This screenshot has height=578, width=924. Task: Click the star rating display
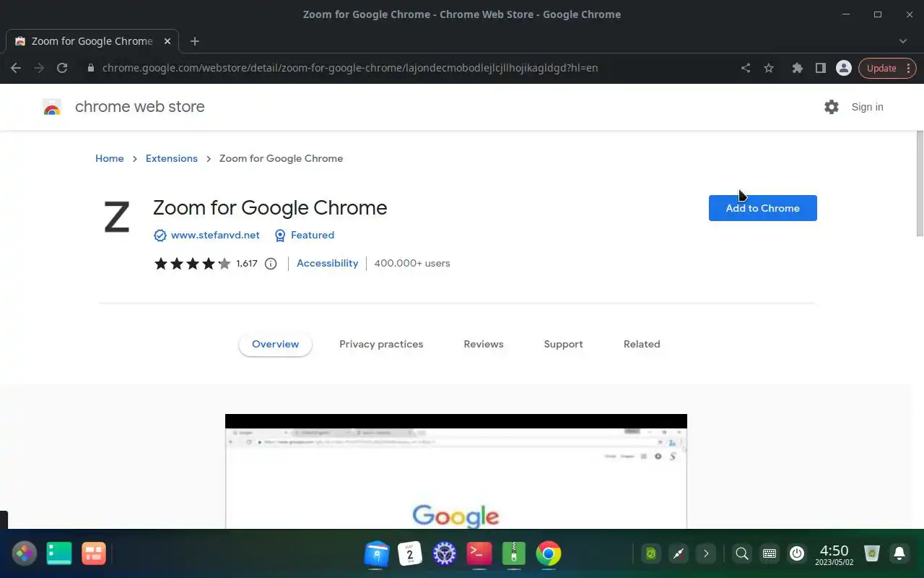[x=192, y=264]
